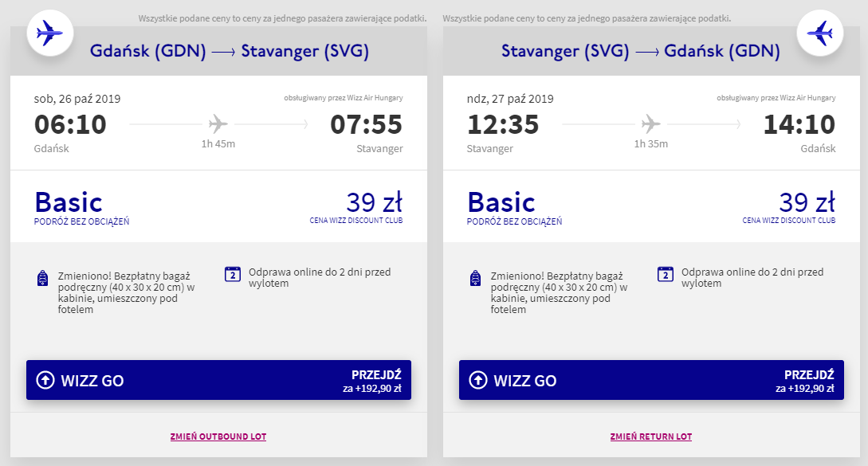Click the Gdańsk (GDN) → Stavanger (SVG) route header
Screen dimensions: 868x466
coord(230,52)
